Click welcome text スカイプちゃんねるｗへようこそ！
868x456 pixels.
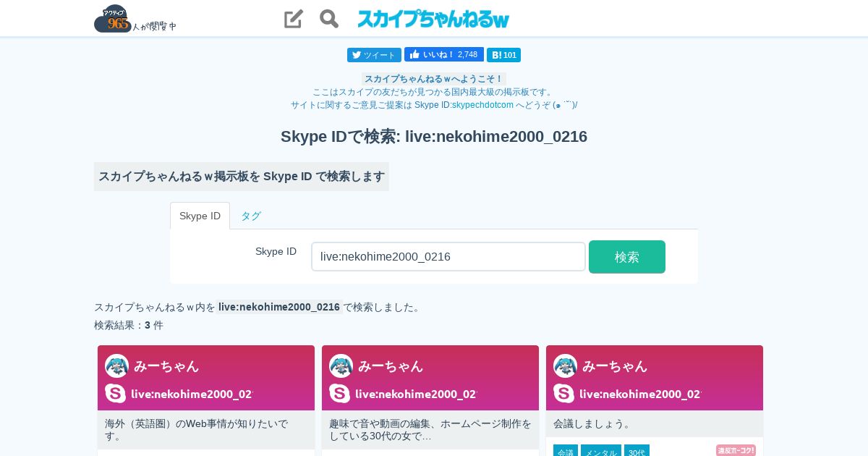[x=433, y=79]
